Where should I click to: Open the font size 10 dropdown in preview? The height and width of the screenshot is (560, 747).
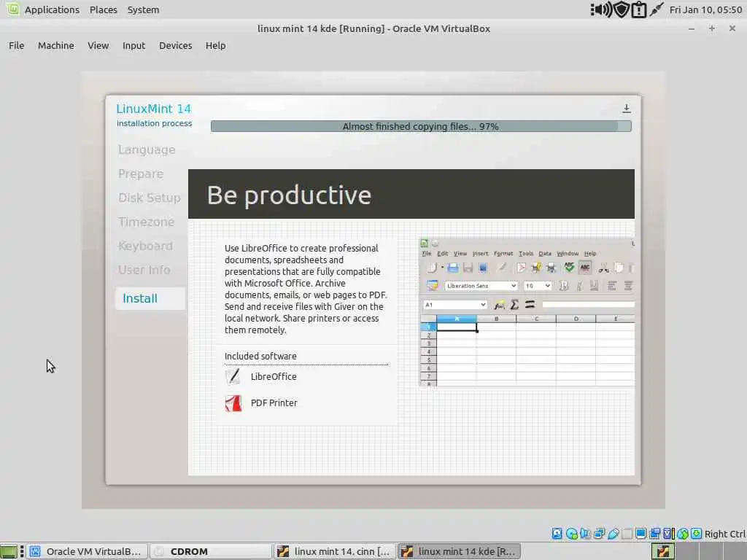coord(548,286)
